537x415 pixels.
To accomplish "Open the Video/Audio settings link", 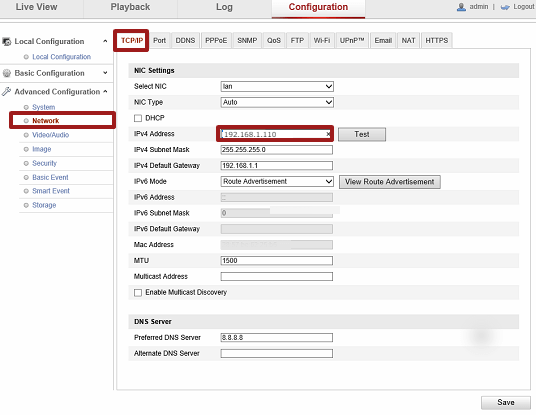I will pyautogui.click(x=51, y=135).
